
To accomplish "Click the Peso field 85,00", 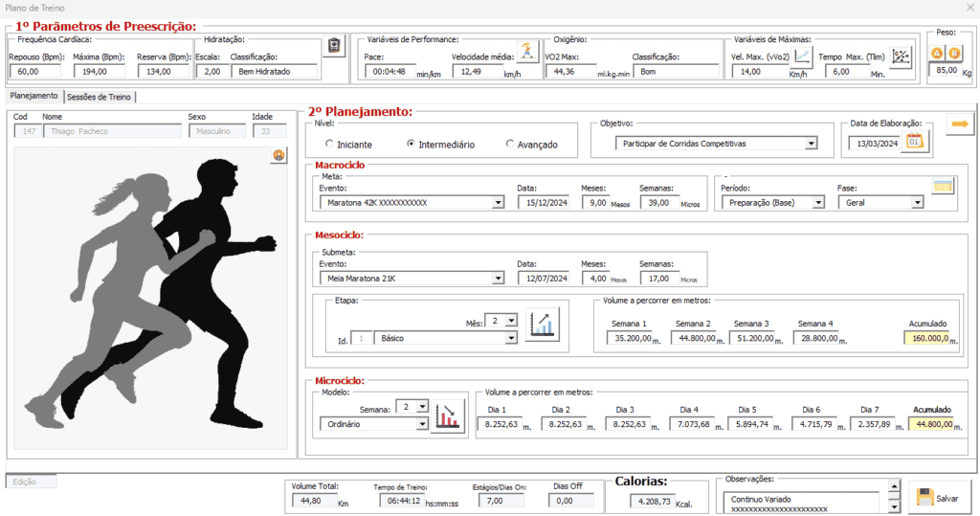I will [x=946, y=70].
